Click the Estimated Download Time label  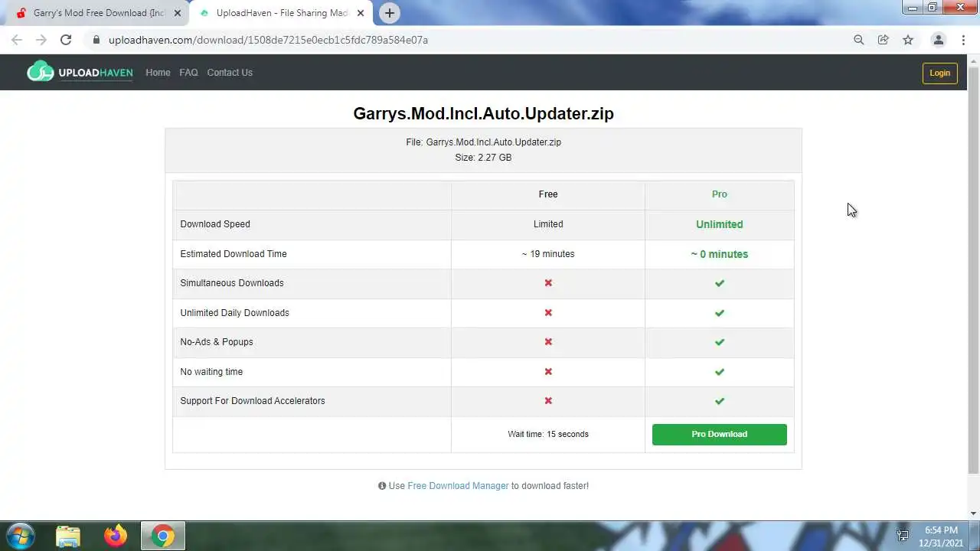pos(234,254)
